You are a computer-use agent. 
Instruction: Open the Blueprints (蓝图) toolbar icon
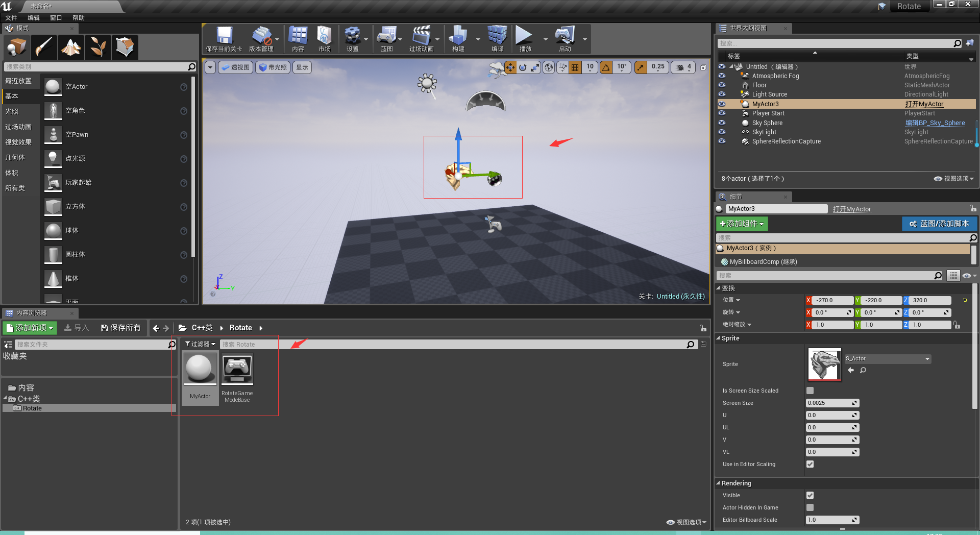[387, 39]
